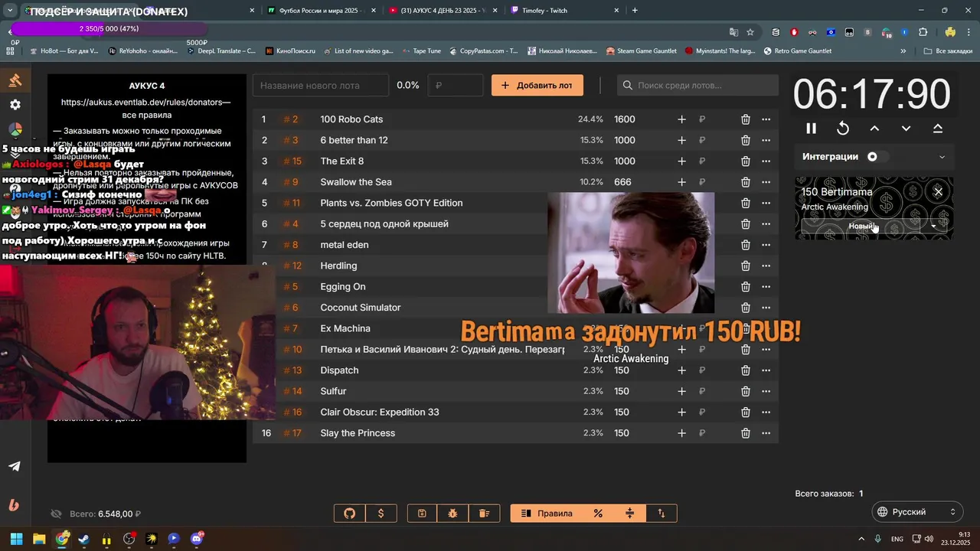Delete the Herdling lot
This screenshot has height=551, width=980.
(x=745, y=266)
